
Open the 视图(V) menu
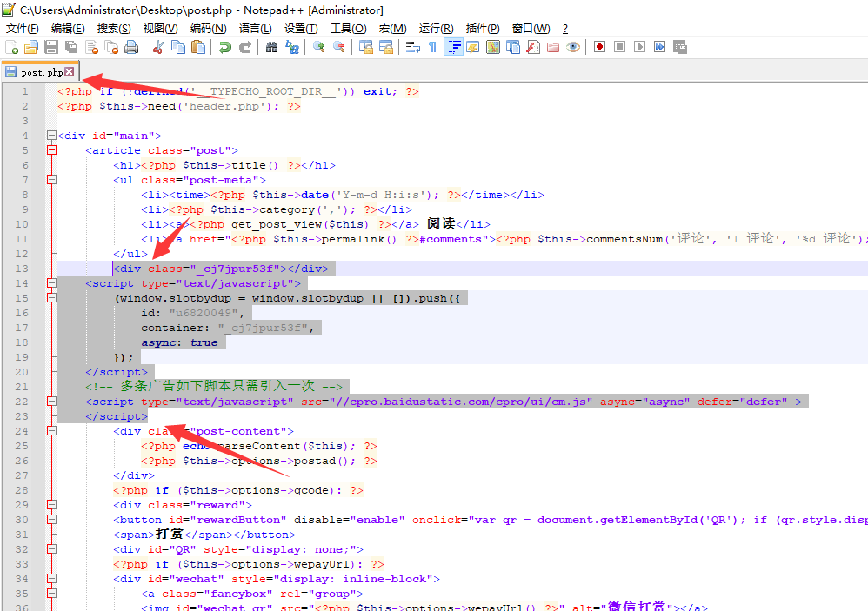click(x=161, y=28)
